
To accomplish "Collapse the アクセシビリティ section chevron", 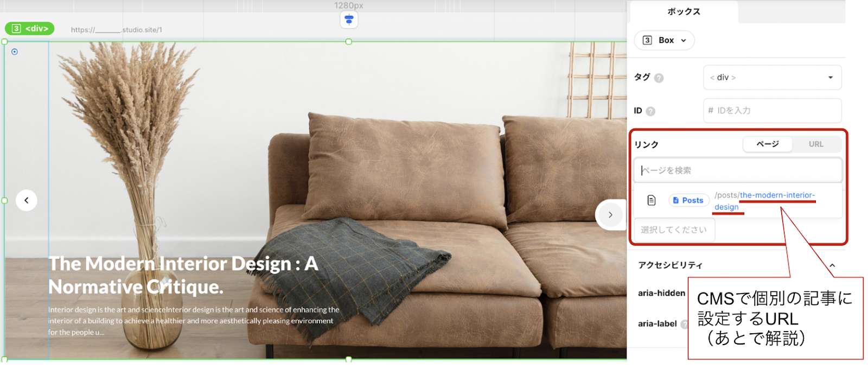I will (832, 265).
